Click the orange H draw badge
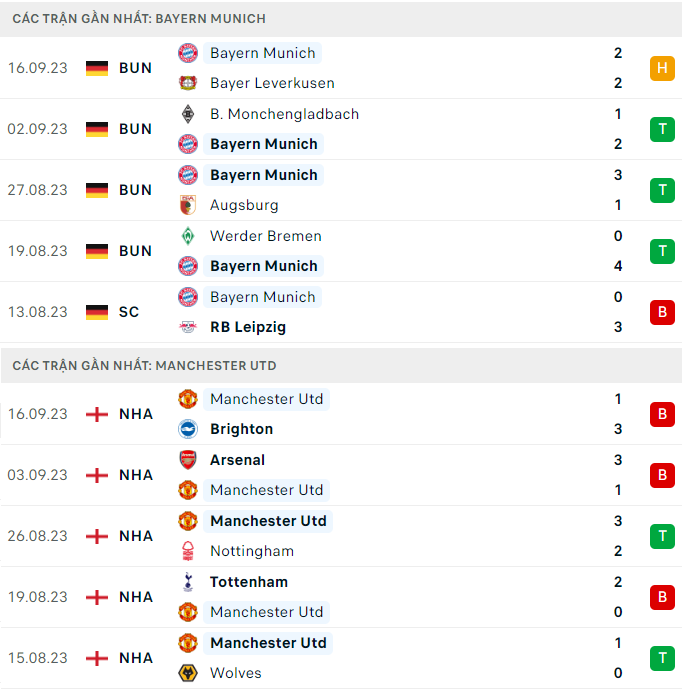Image resolution: width=684 pixels, height=697 pixels. click(x=662, y=68)
